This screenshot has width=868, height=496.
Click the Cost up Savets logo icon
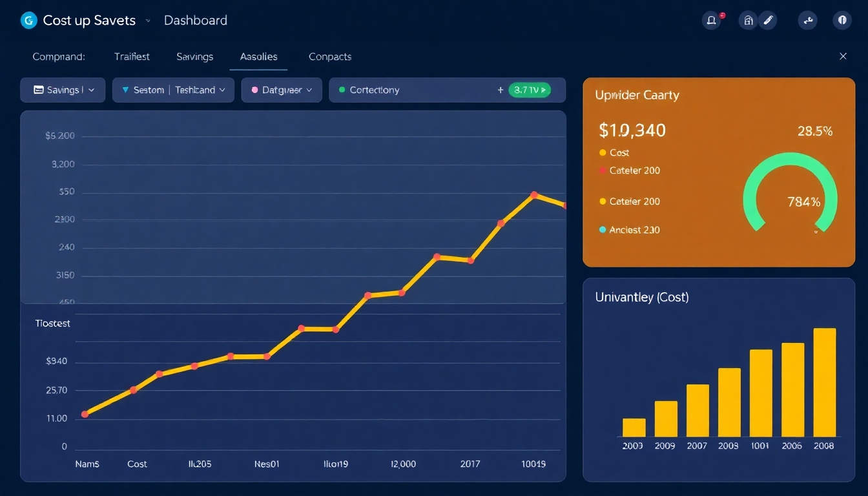pyautogui.click(x=29, y=21)
